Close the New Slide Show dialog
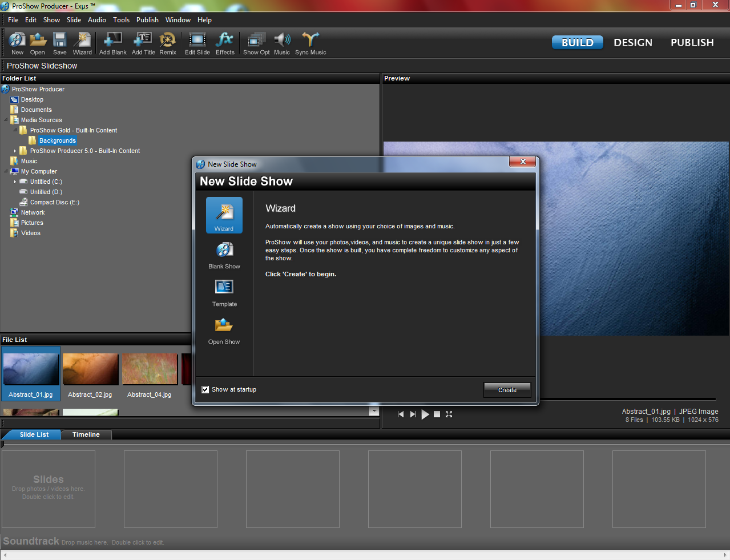This screenshot has height=560, width=730. coord(523,162)
